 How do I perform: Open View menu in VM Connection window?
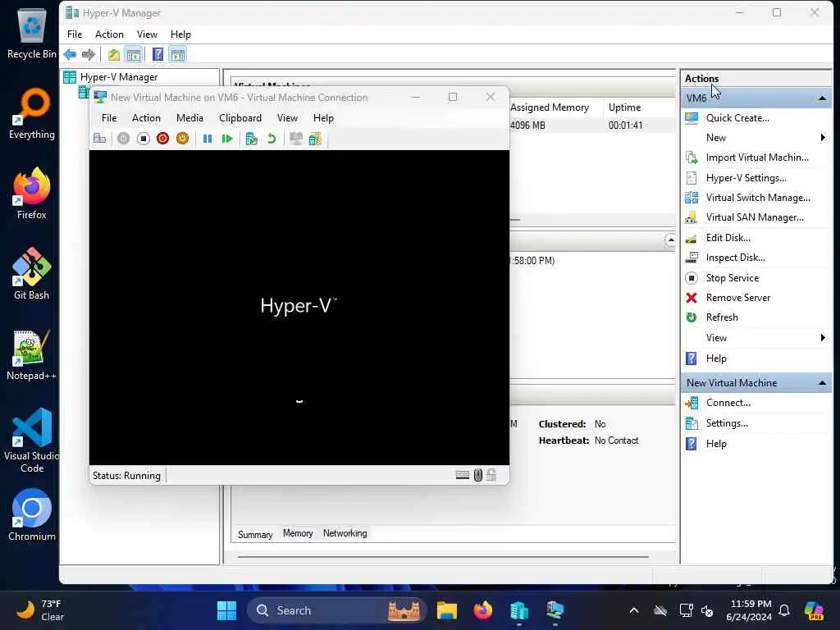tap(287, 118)
